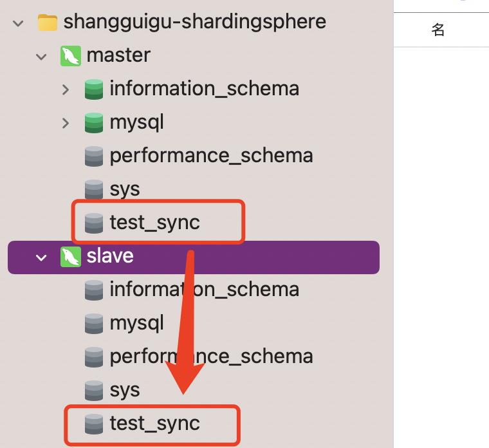Viewport: 489px width, 448px height.
Task: Collapse the shangguigu-shardingsphere group
Action: point(19,23)
